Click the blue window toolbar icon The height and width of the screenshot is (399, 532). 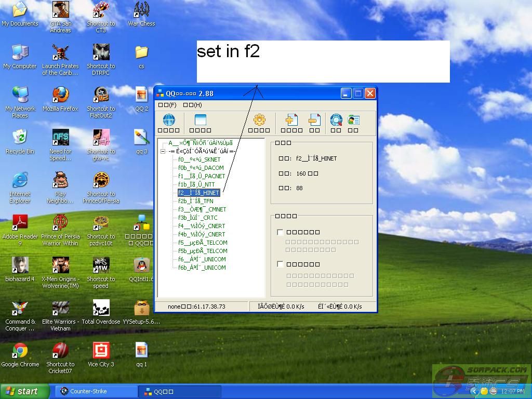coord(200,120)
